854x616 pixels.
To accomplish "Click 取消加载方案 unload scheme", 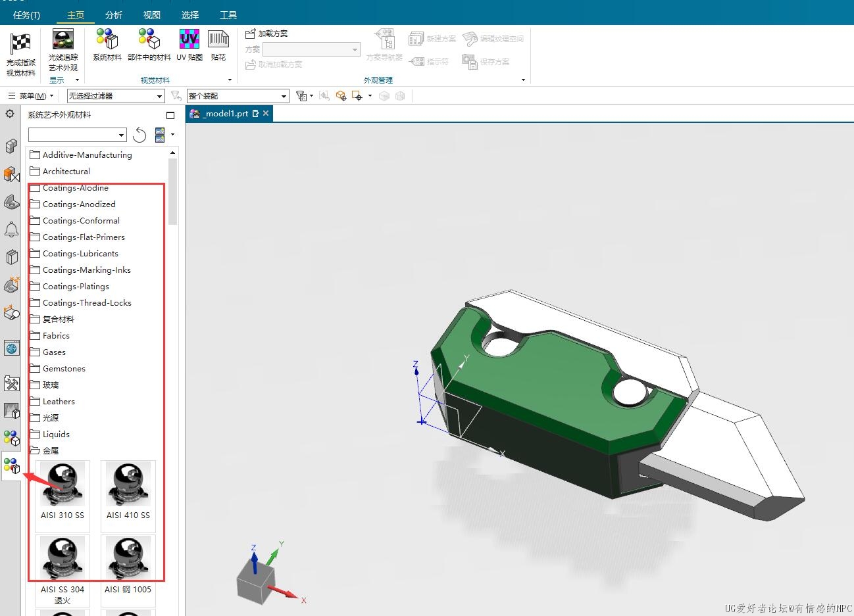I will click(274, 64).
